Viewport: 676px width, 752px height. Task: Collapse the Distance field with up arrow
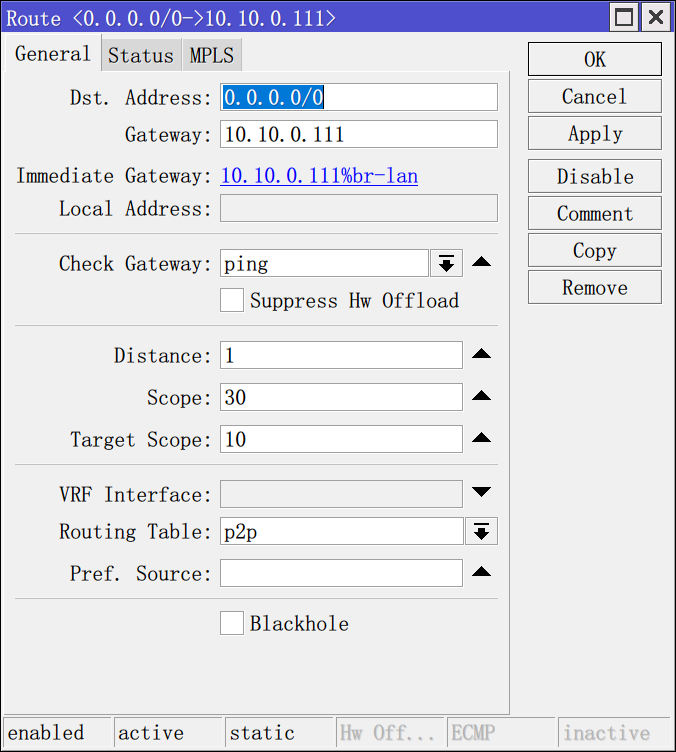pyautogui.click(x=481, y=355)
